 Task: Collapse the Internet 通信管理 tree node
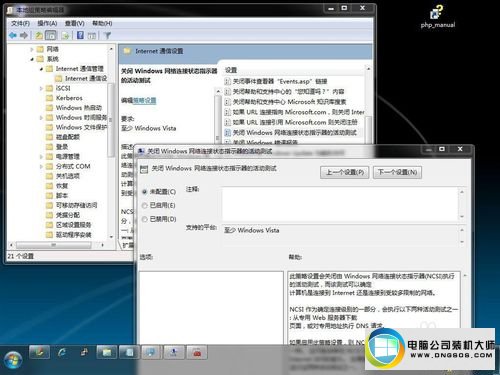(x=41, y=69)
